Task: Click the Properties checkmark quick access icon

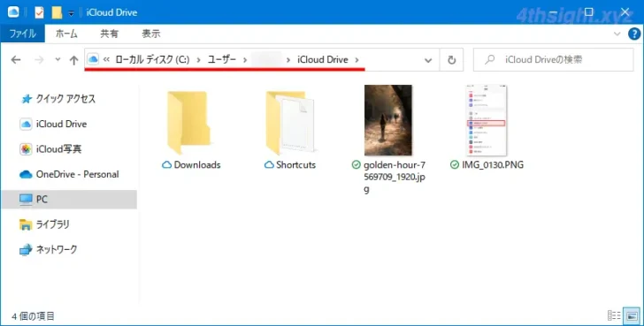Action: click(x=39, y=12)
